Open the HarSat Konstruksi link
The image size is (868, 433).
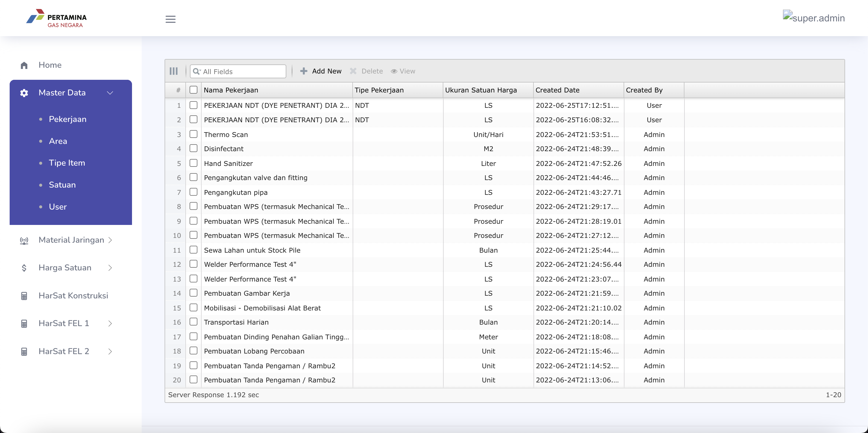pyautogui.click(x=73, y=296)
